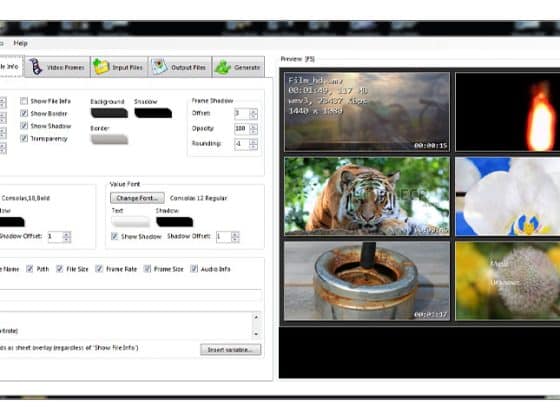The width and height of the screenshot is (560, 420).
Task: Open the Output Files tab
Action: click(180, 67)
